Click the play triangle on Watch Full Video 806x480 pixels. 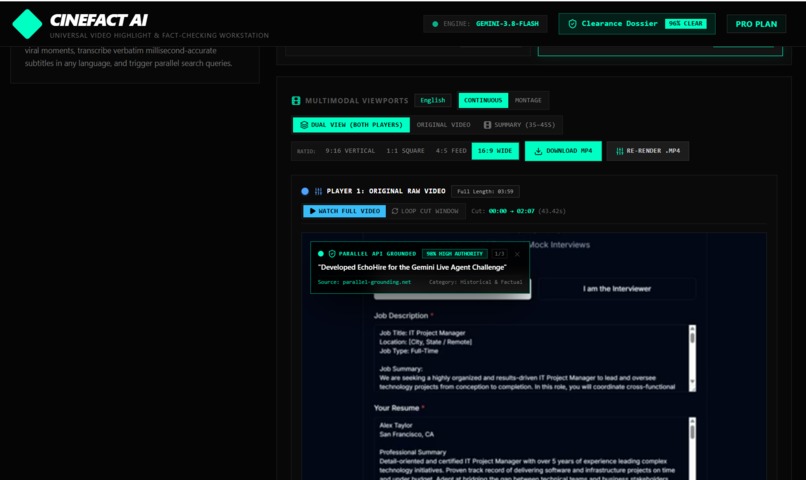(313, 211)
